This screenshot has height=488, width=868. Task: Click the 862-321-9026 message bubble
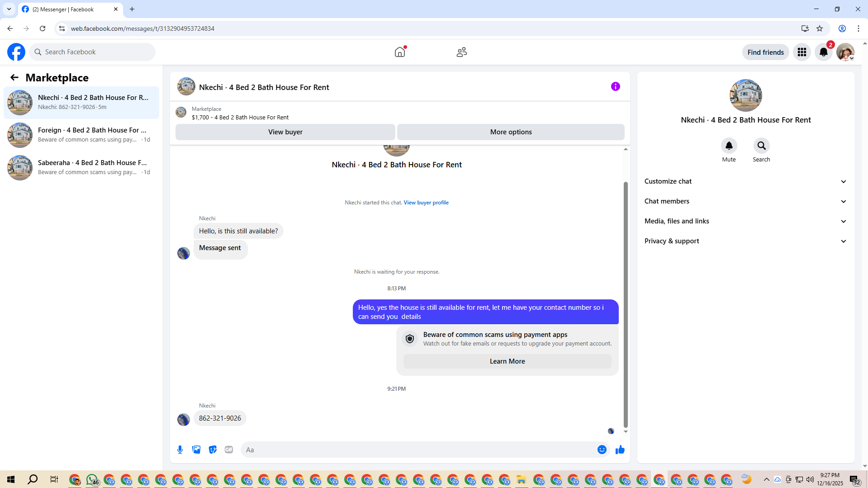(x=220, y=418)
